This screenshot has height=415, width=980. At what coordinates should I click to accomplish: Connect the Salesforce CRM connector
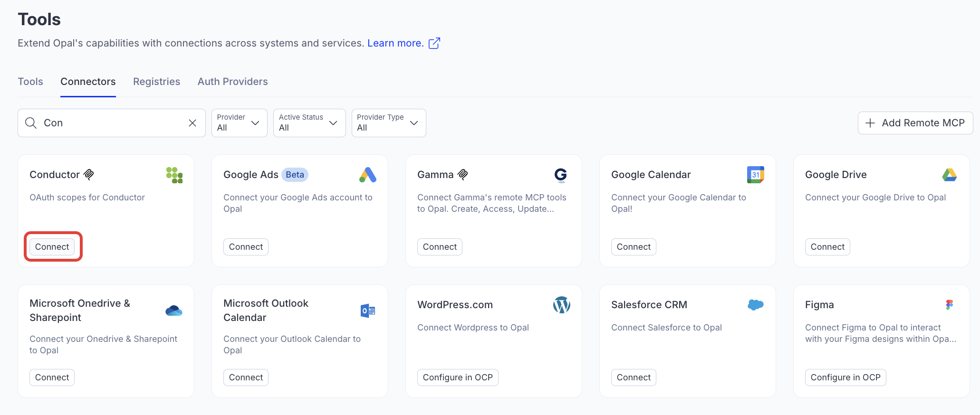coord(634,377)
